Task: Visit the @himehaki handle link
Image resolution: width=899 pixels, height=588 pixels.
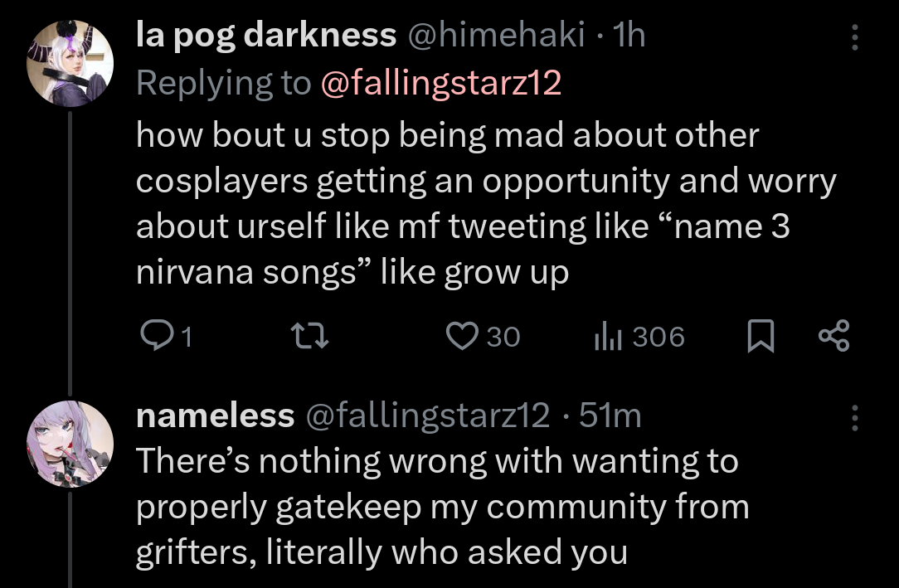Action: click(494, 35)
